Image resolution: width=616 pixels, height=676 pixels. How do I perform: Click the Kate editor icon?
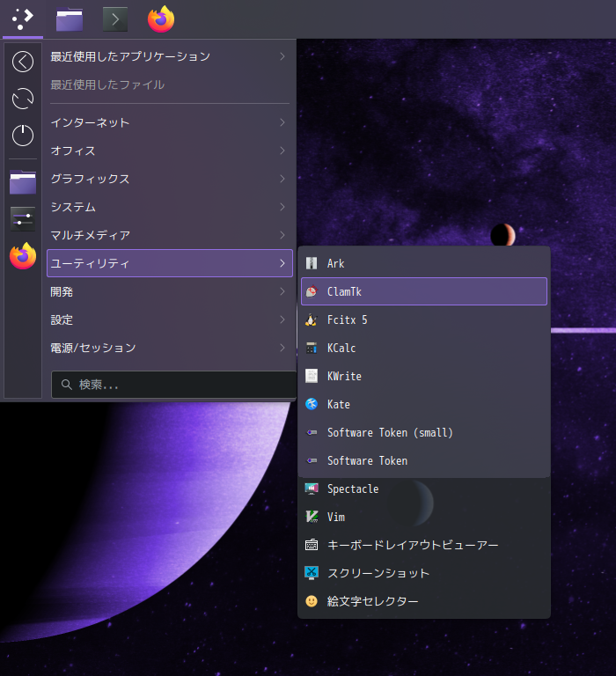tap(312, 404)
